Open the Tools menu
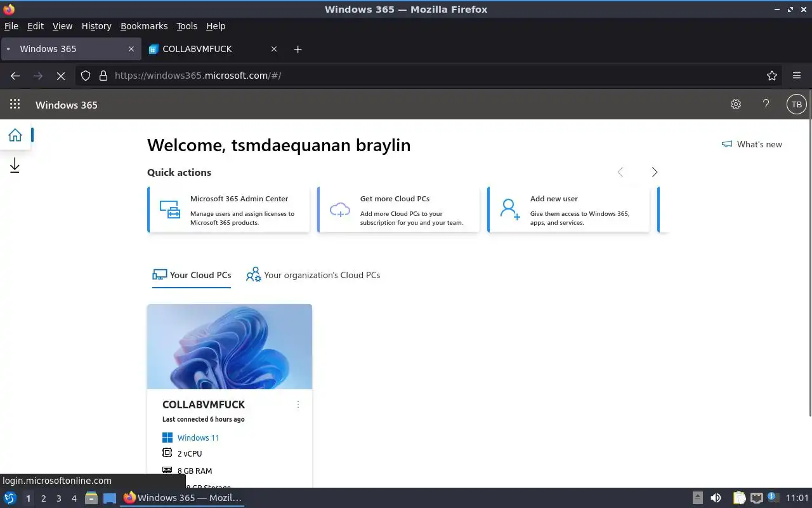 coord(187,26)
